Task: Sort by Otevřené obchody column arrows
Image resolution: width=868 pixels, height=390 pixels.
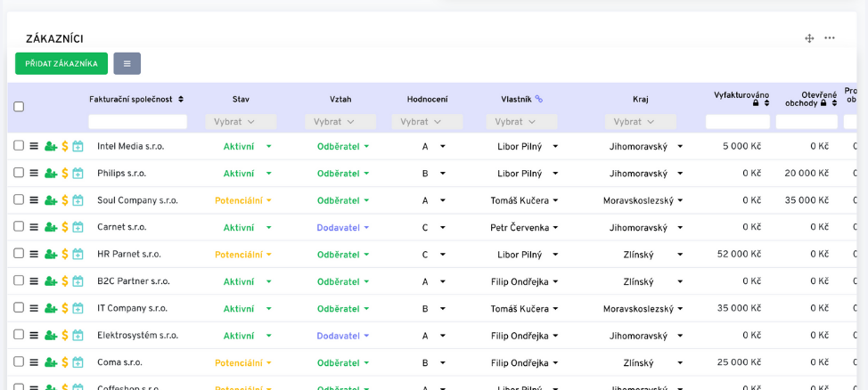Action: click(833, 103)
